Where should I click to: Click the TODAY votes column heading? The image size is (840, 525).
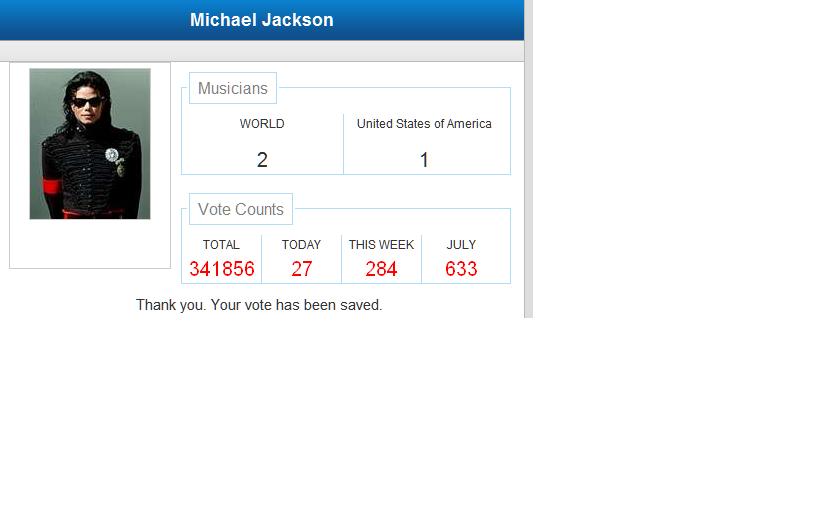coord(301,245)
